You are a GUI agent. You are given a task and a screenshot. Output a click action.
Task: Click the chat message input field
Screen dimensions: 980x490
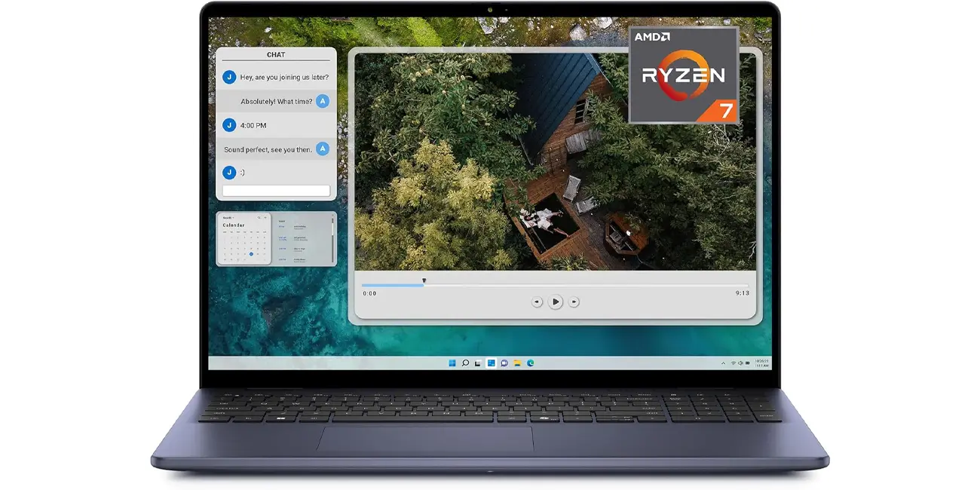pyautogui.click(x=276, y=191)
